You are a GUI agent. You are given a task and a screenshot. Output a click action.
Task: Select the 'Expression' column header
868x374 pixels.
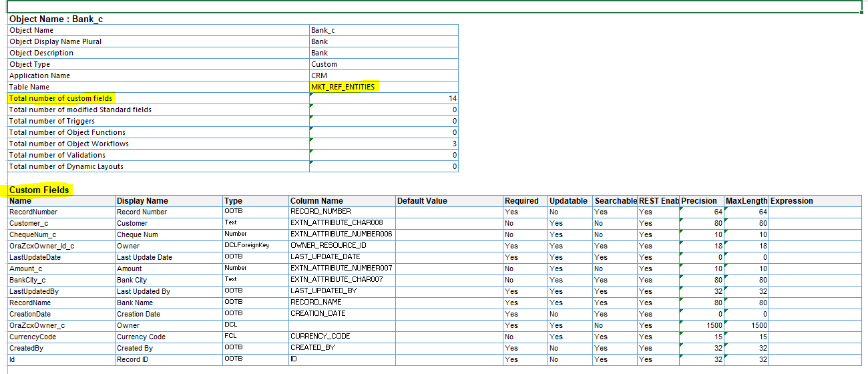click(x=815, y=201)
